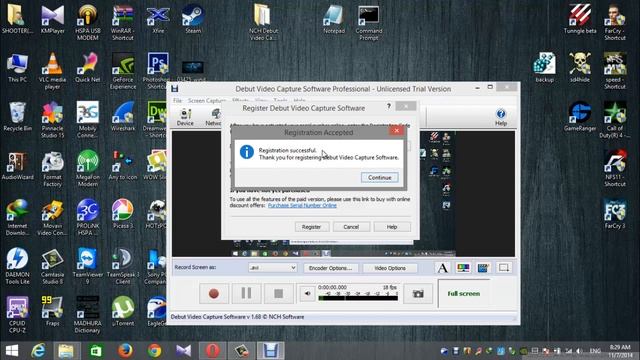Click the selection rectangle icon
640x360 pixels.
504,268
